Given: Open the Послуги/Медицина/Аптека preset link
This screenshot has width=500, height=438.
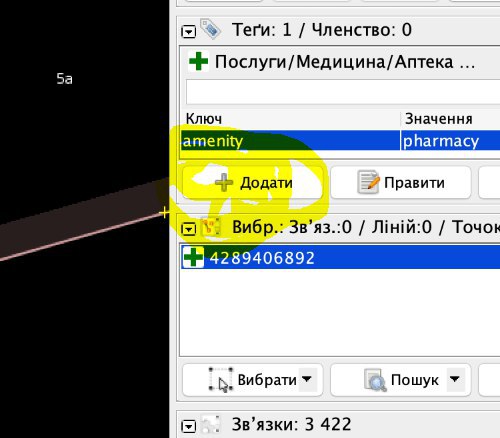Looking at the screenshot, I should pos(345,62).
